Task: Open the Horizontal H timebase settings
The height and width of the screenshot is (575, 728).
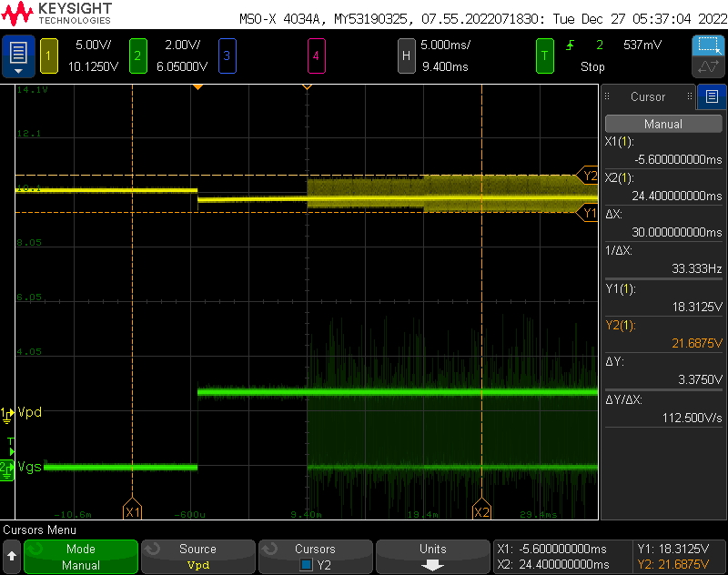Action: tap(407, 56)
